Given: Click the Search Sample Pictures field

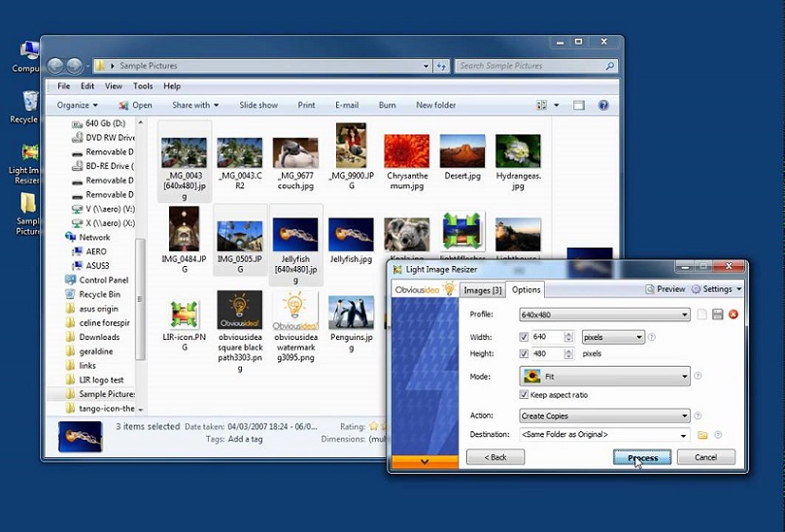Looking at the screenshot, I should [x=535, y=66].
